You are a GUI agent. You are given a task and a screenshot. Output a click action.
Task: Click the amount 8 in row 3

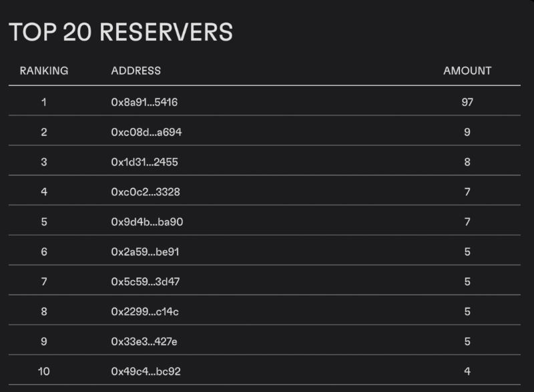tap(467, 162)
